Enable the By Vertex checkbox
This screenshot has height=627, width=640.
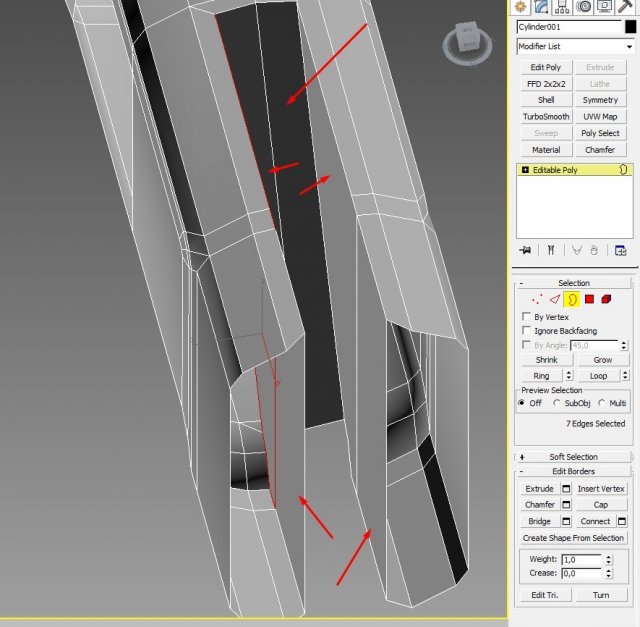(x=527, y=317)
